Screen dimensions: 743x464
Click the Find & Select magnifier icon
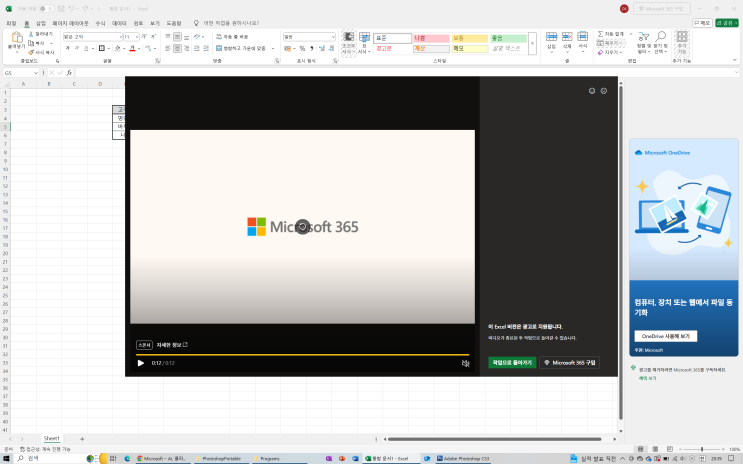point(659,38)
